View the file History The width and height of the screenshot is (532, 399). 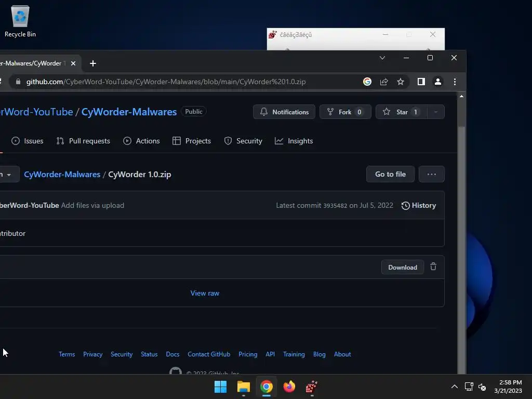pyautogui.click(x=419, y=205)
